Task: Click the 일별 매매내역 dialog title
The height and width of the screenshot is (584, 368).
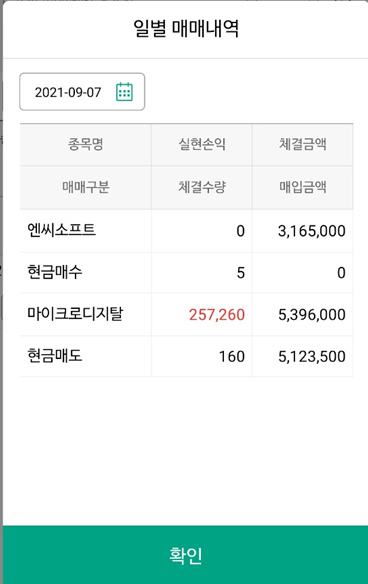Action: pos(186,29)
